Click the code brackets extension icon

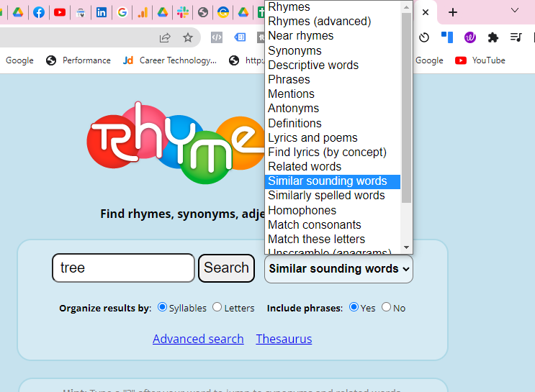tap(217, 37)
